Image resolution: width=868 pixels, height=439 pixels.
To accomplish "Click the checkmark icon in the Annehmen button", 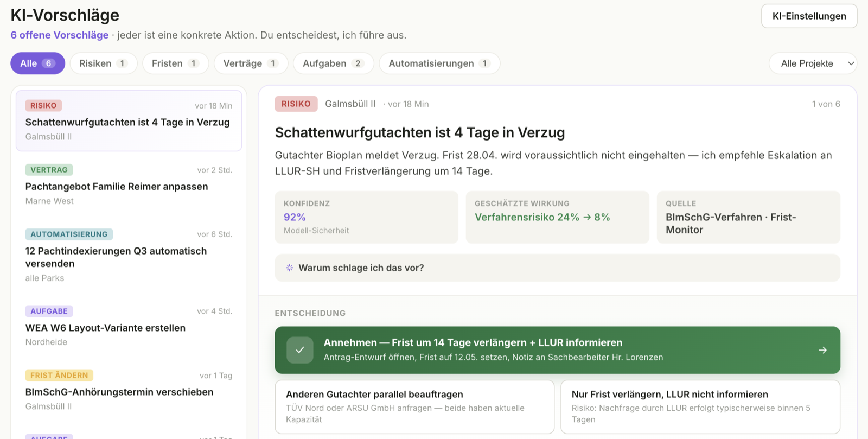I will point(300,350).
